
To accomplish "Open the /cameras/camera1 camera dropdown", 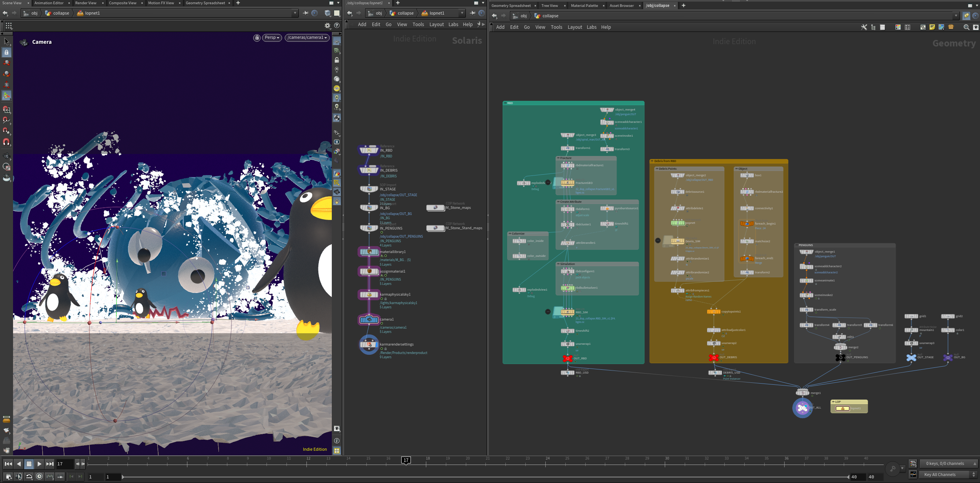I will (307, 38).
